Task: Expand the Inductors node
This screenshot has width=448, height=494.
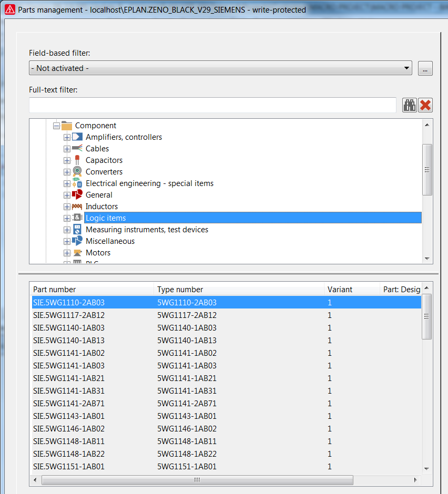Action: coord(67,207)
